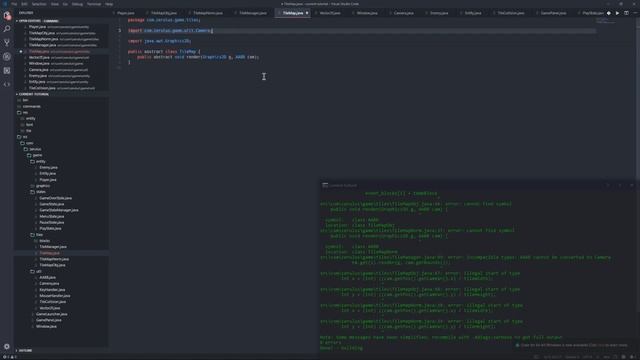Click the terminal window title bar

(x=478, y=185)
